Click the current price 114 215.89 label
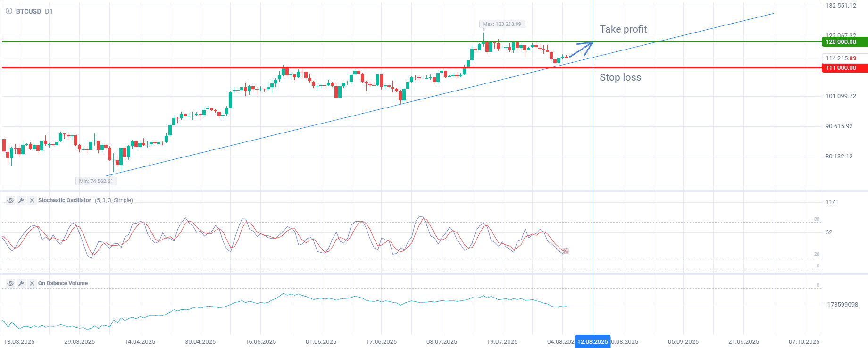 [841, 58]
